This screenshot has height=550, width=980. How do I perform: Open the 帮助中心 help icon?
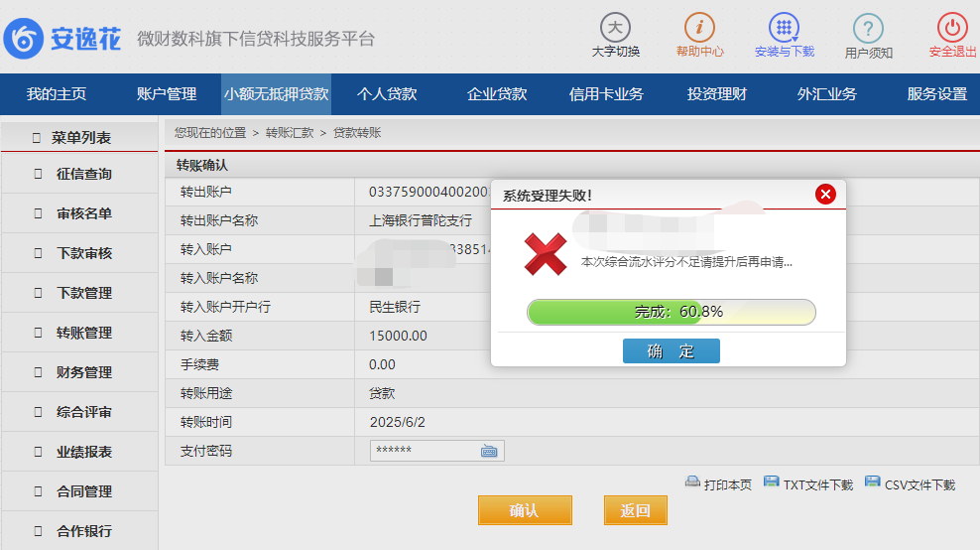tap(699, 28)
